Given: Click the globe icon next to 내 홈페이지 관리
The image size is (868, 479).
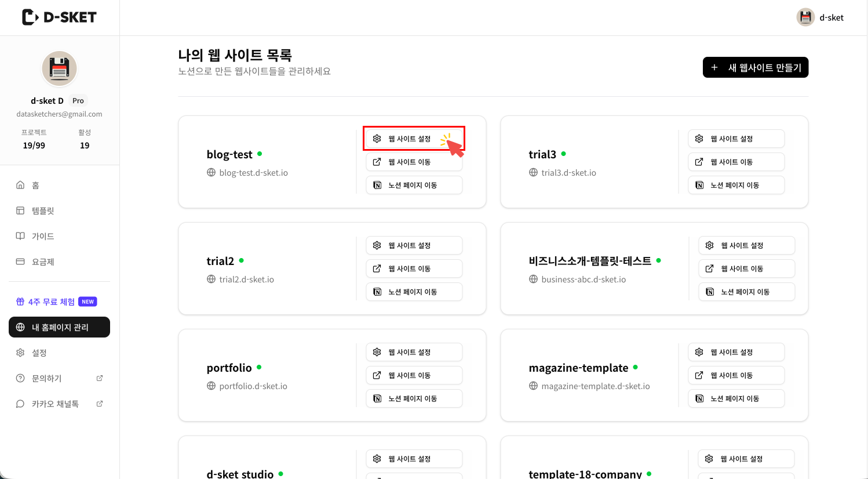Looking at the screenshot, I should tap(21, 327).
